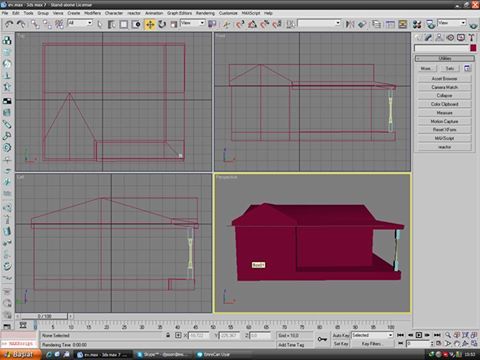Open the Material Editor icon
This screenshot has width=480, height=360.
pos(417,24)
